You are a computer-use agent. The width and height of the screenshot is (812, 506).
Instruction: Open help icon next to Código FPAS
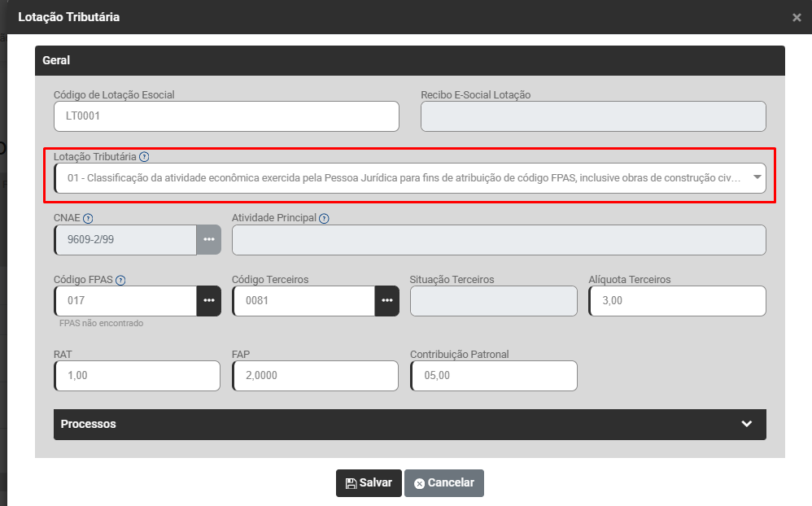click(120, 280)
